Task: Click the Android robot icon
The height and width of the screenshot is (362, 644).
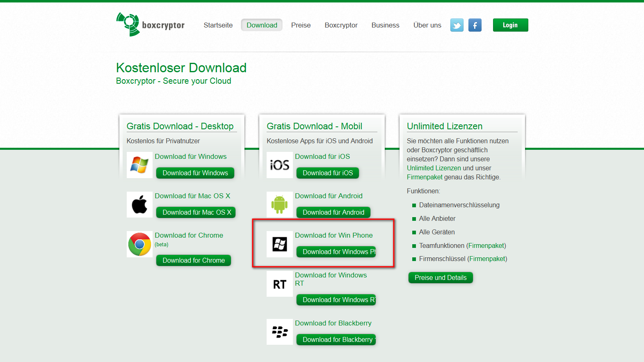Action: click(x=279, y=204)
